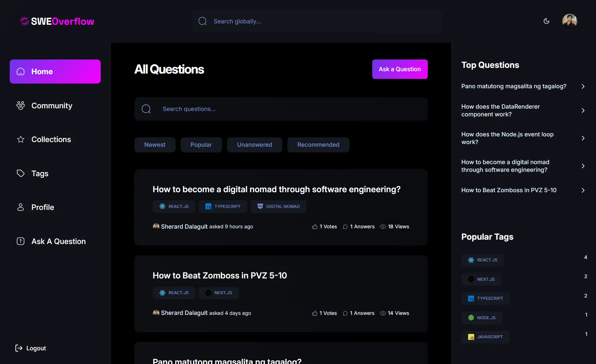Screen dimensions: 596x364
Task: Expand chevron beside DataRenderer component question
Action: tap(583, 110)
